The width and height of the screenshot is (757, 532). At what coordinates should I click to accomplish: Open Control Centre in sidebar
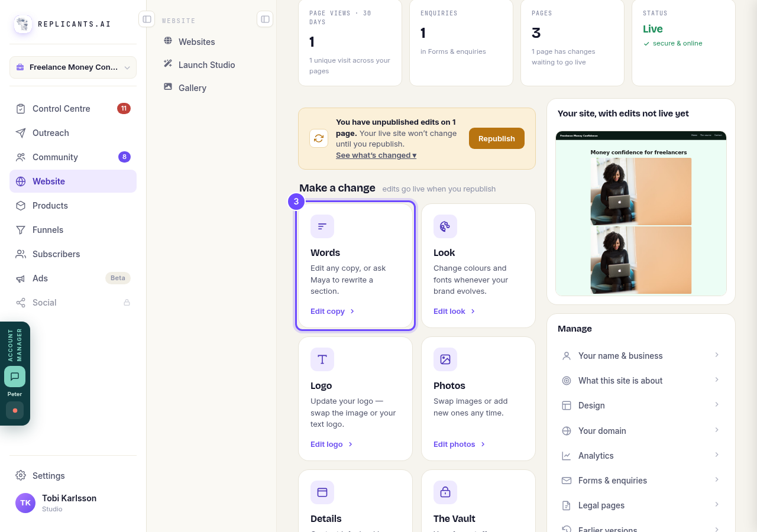pyautogui.click(x=73, y=109)
